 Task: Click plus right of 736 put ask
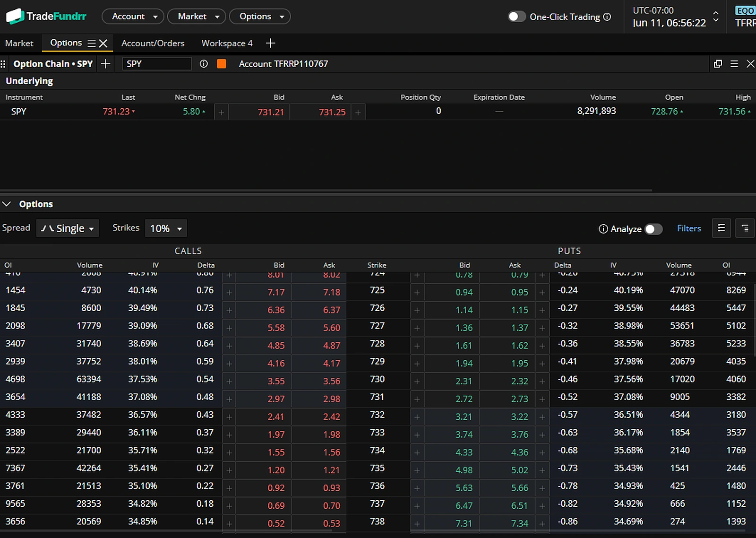coord(542,488)
